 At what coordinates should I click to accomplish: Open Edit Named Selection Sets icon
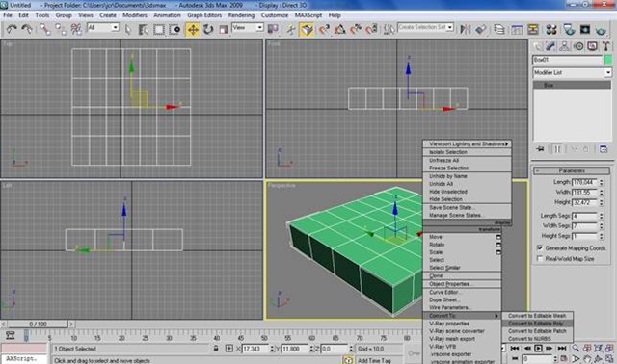click(x=389, y=30)
